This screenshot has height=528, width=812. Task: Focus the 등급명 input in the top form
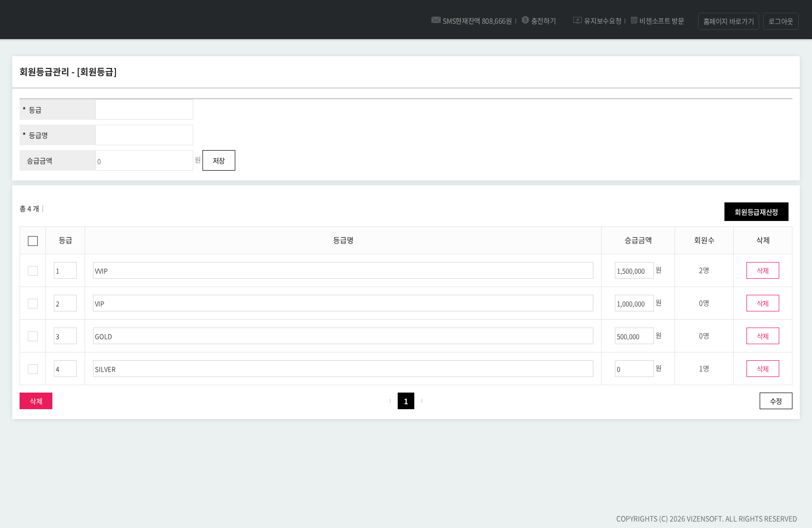point(144,135)
